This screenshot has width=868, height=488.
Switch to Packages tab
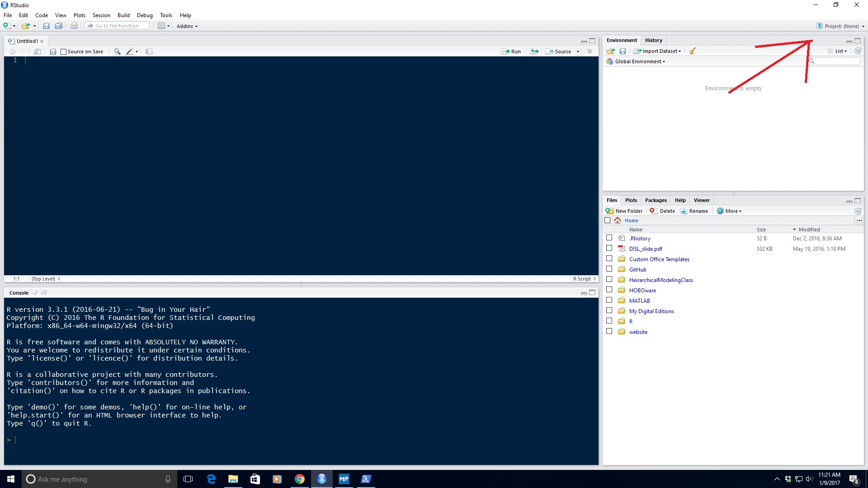point(656,200)
